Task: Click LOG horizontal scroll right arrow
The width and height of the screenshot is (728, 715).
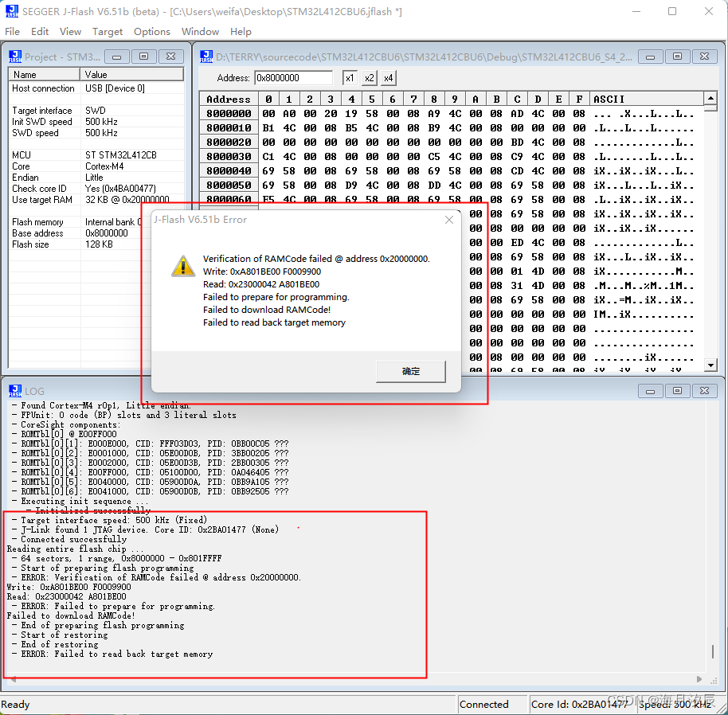Action: [x=699, y=679]
